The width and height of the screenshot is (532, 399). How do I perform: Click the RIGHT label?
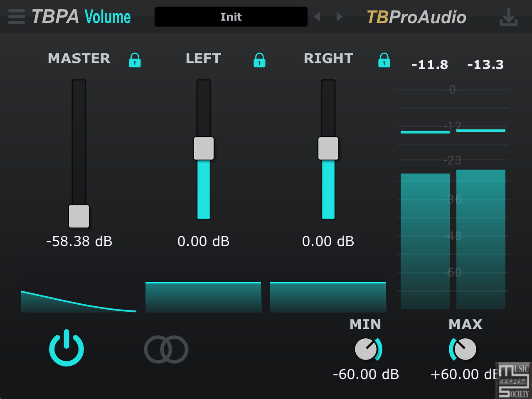329,58
